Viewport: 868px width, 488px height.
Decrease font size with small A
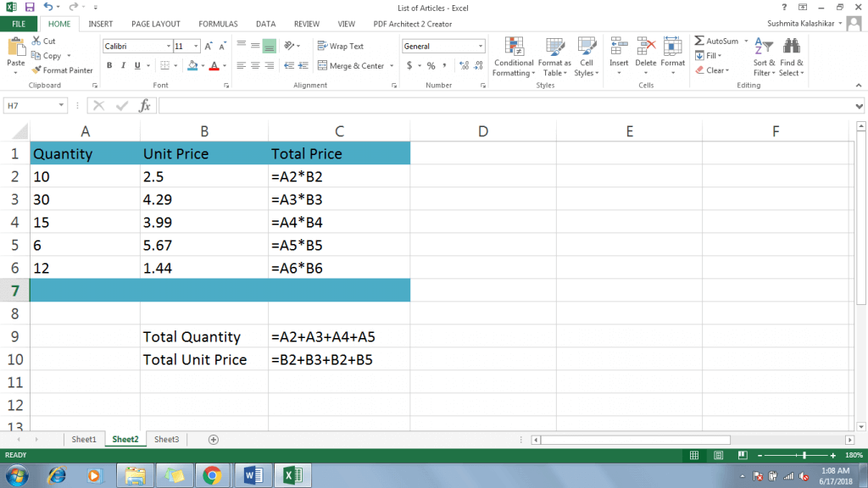click(x=223, y=47)
